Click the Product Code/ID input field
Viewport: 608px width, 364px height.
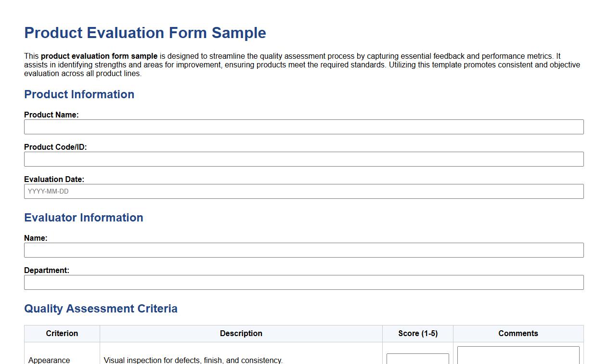[x=303, y=159]
